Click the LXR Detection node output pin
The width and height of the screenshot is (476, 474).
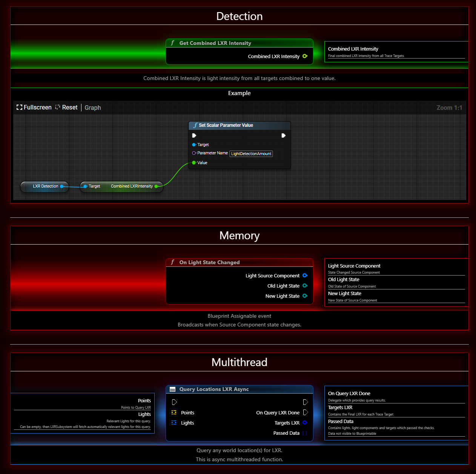[62, 186]
